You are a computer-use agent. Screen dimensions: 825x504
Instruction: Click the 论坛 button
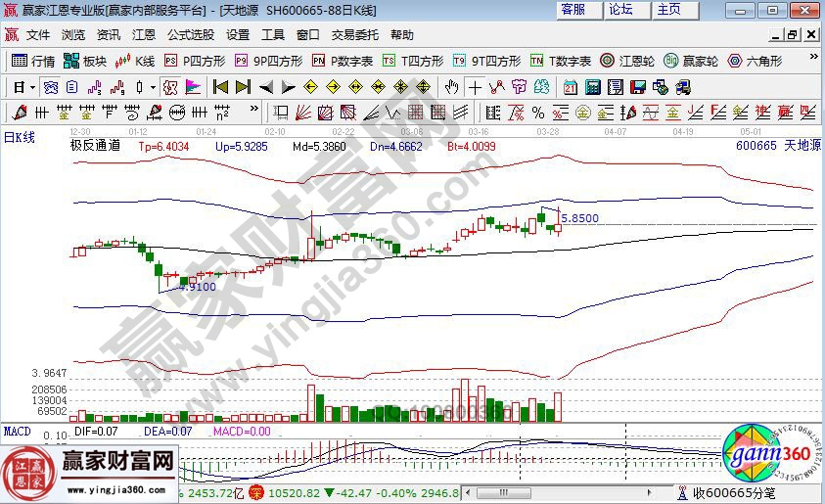[x=621, y=10]
